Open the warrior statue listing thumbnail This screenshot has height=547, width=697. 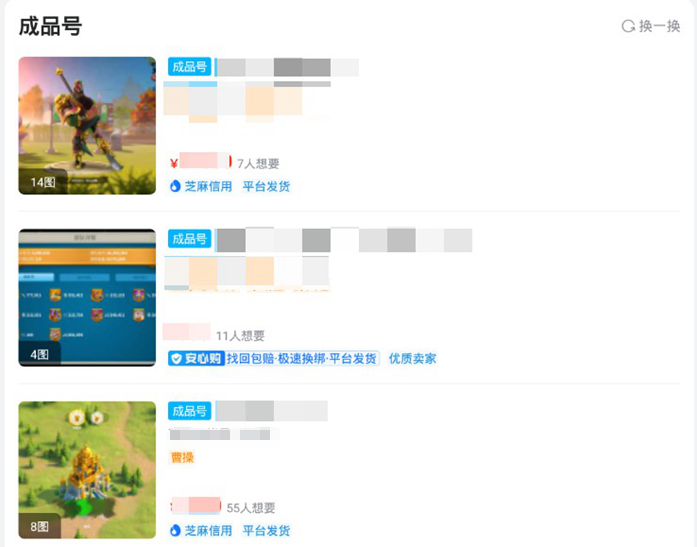coord(87,125)
